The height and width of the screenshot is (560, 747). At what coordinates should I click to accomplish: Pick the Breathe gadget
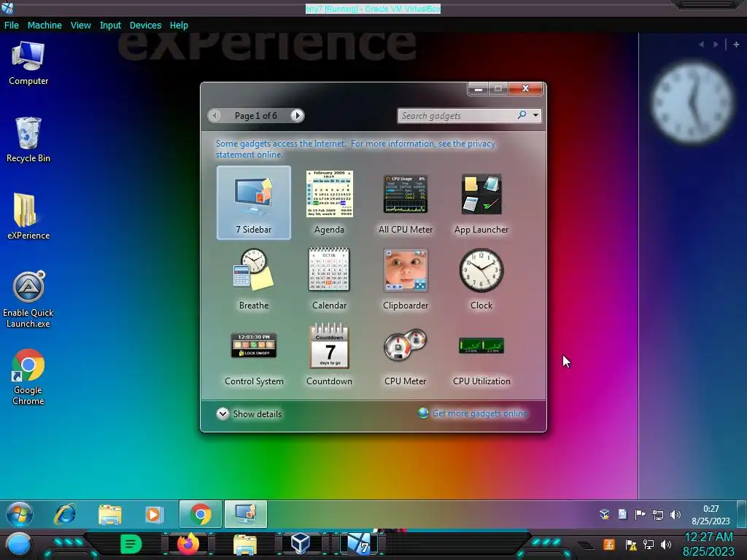point(253,279)
